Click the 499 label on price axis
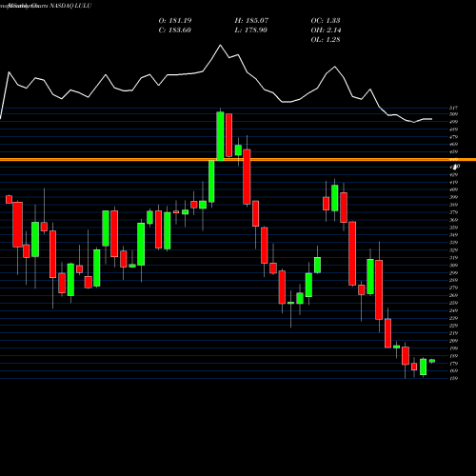This screenshot has width=476, height=476. pos(453,122)
